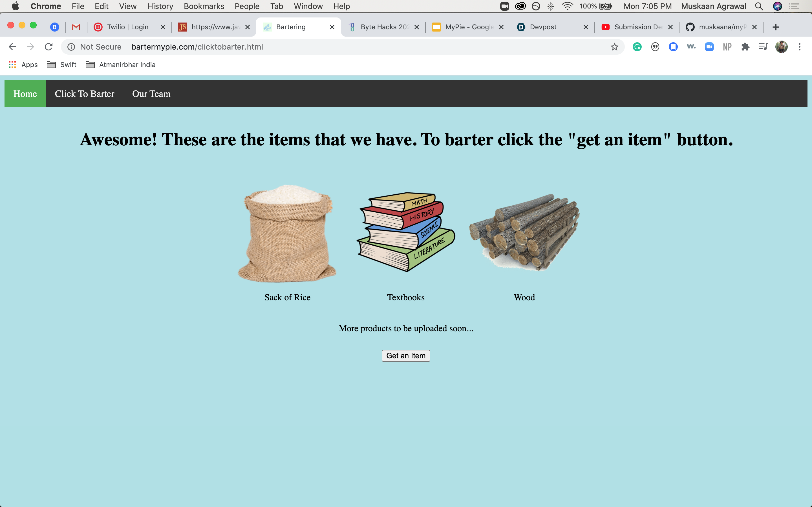The height and width of the screenshot is (507, 812).
Task: Go to Our Team page
Action: coord(151,94)
